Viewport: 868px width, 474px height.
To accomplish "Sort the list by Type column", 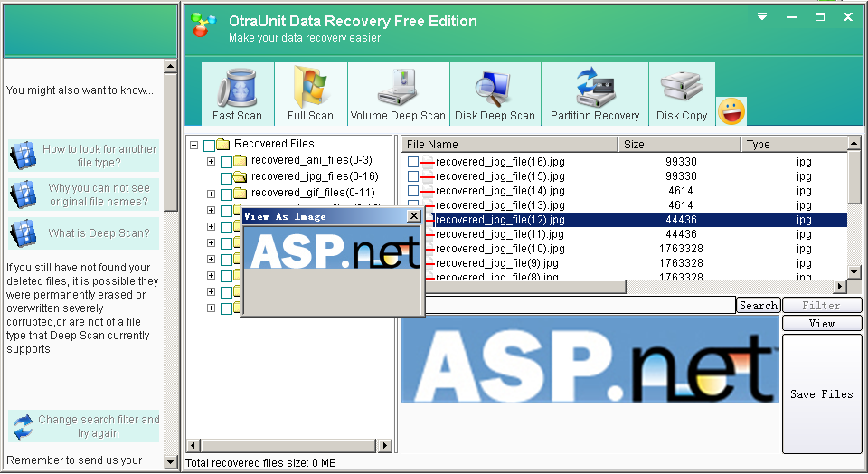I will pos(794,144).
